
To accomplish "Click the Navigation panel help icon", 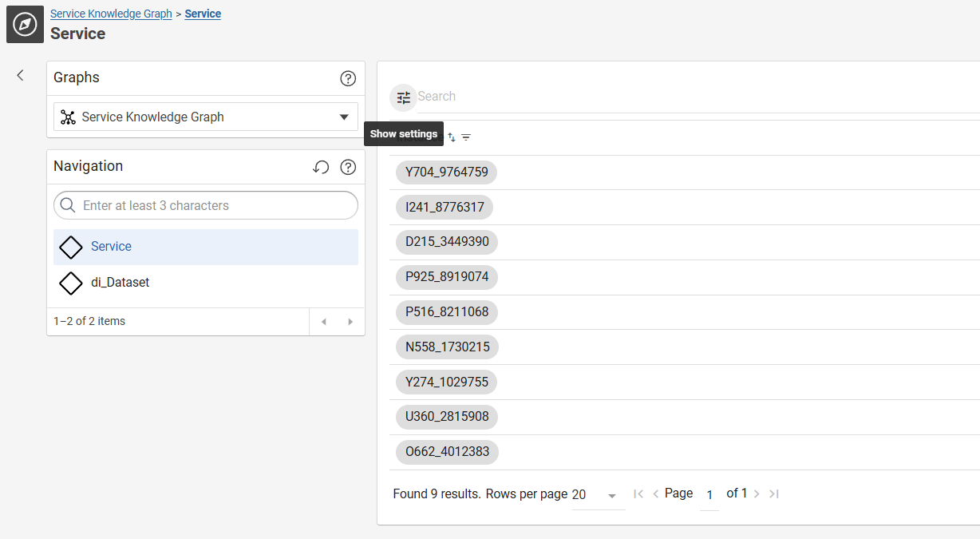I will click(x=348, y=167).
